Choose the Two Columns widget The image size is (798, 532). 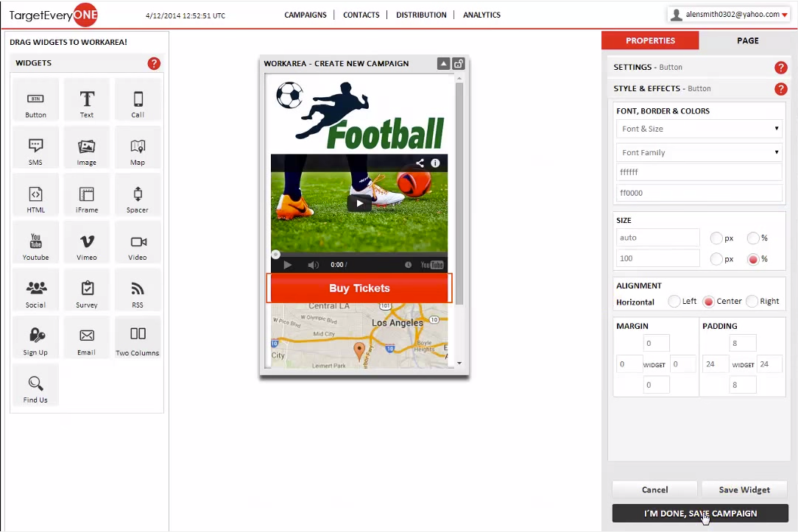coord(138,337)
